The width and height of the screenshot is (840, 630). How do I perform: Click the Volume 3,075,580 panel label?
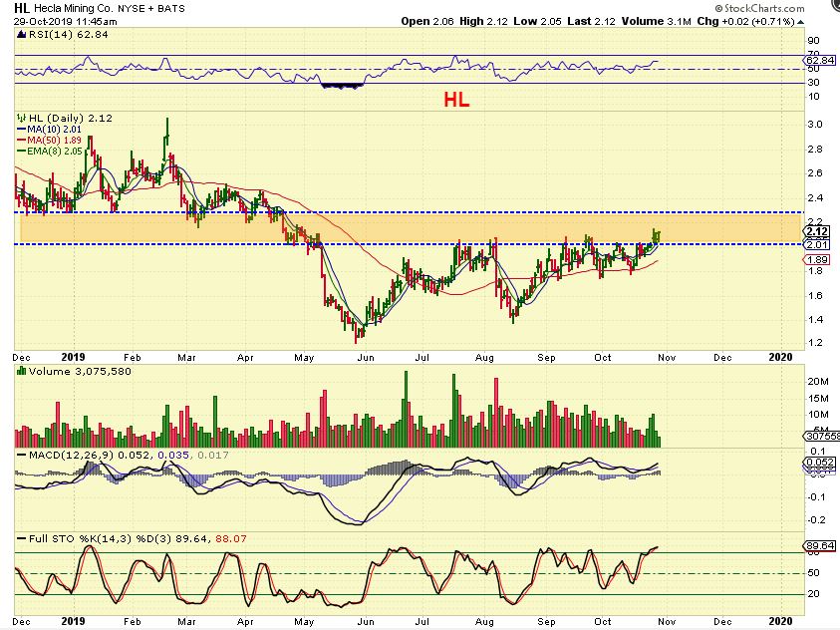point(80,371)
